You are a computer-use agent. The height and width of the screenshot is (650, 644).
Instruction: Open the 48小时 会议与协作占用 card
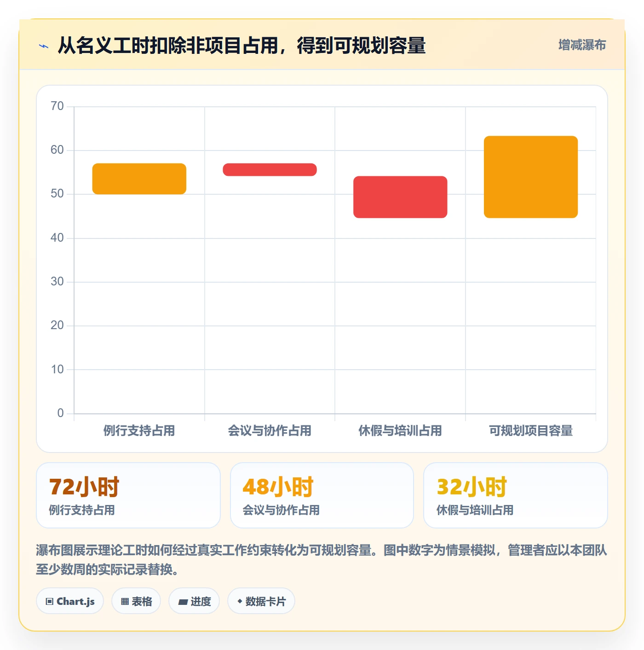[322, 495]
